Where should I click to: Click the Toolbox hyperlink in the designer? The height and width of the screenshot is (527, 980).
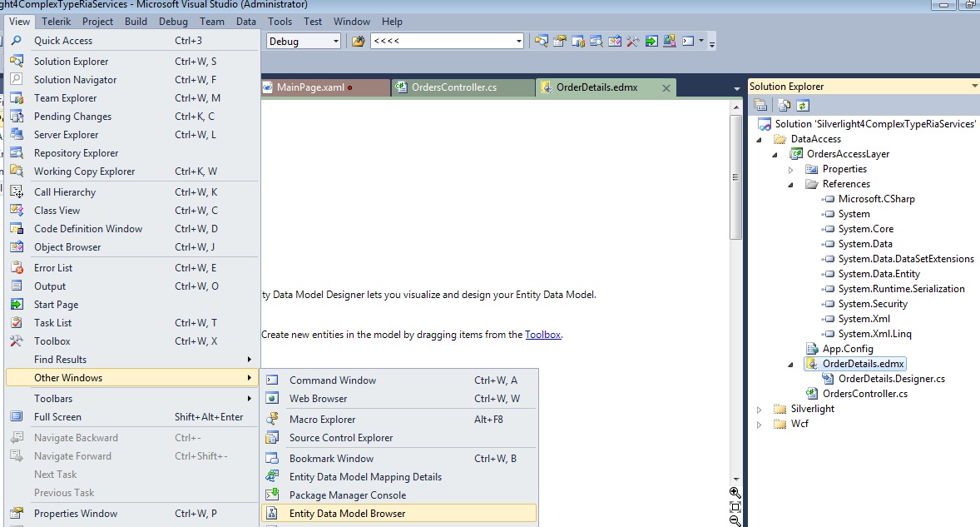[x=542, y=335]
